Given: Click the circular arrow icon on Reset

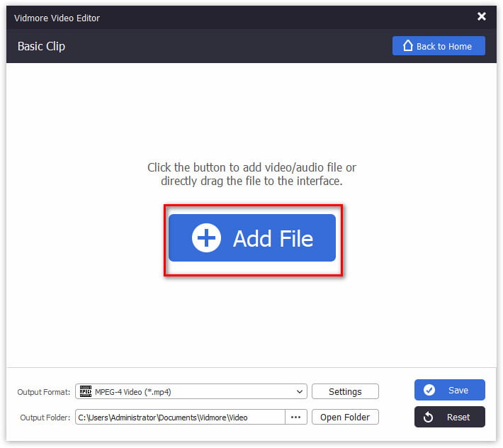Looking at the screenshot, I should tap(428, 418).
